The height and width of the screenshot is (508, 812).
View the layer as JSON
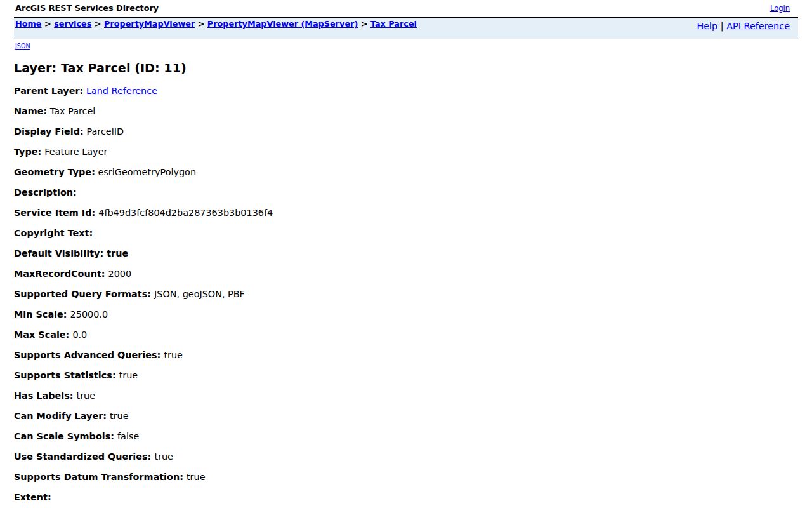[22, 46]
